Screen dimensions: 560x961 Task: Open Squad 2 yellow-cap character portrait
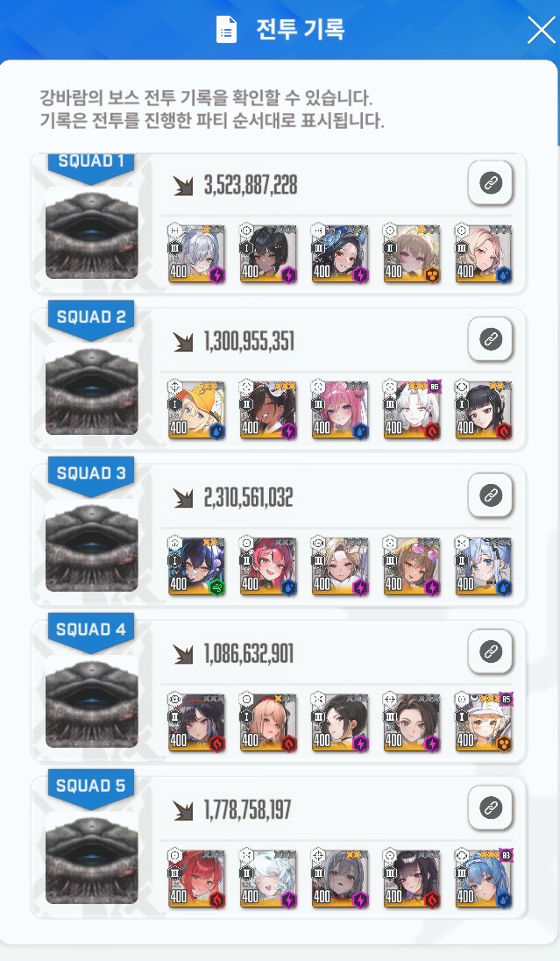click(x=196, y=410)
